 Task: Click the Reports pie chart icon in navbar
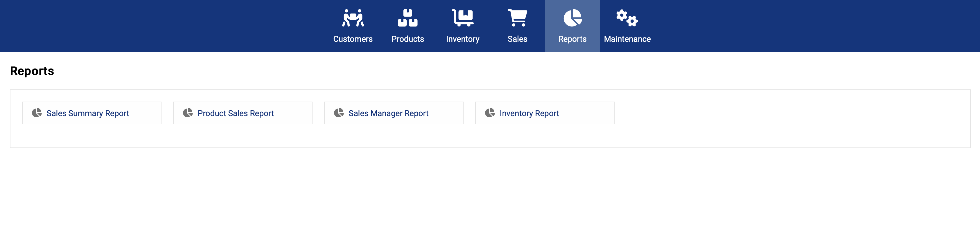[x=572, y=18]
